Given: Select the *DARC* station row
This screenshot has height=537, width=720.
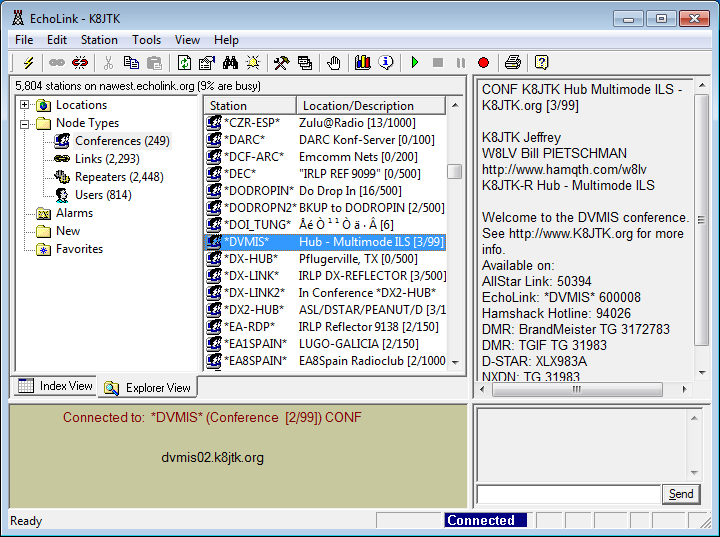Looking at the screenshot, I should 325,140.
